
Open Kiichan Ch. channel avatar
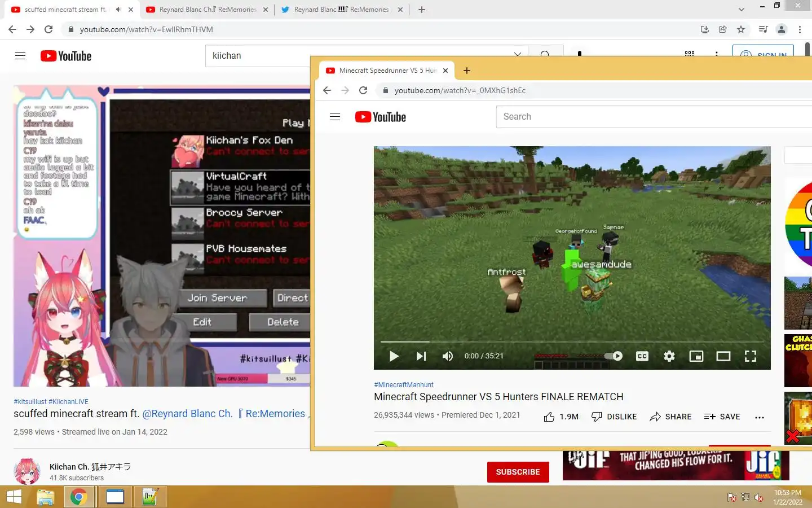[27, 472]
